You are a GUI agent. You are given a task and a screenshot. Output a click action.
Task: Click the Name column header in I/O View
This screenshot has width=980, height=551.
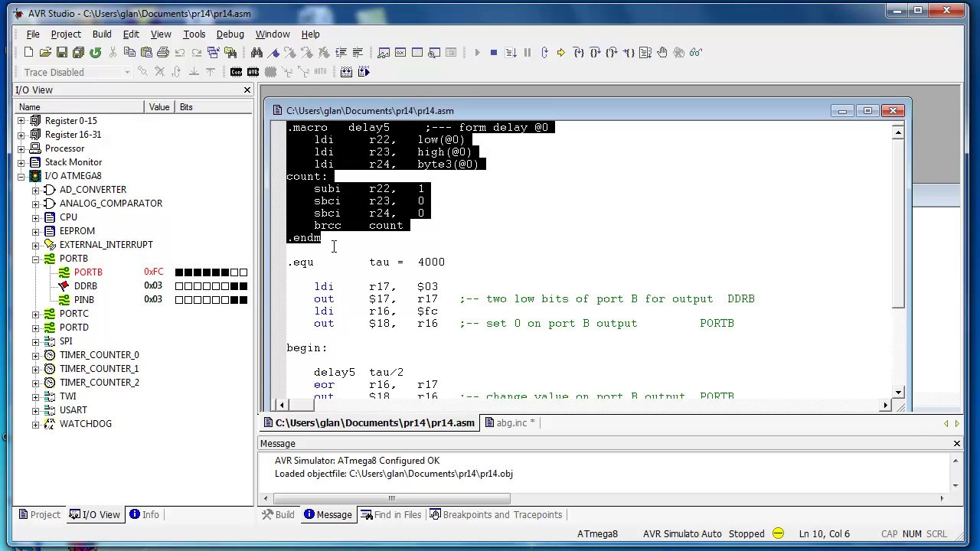[80, 107]
